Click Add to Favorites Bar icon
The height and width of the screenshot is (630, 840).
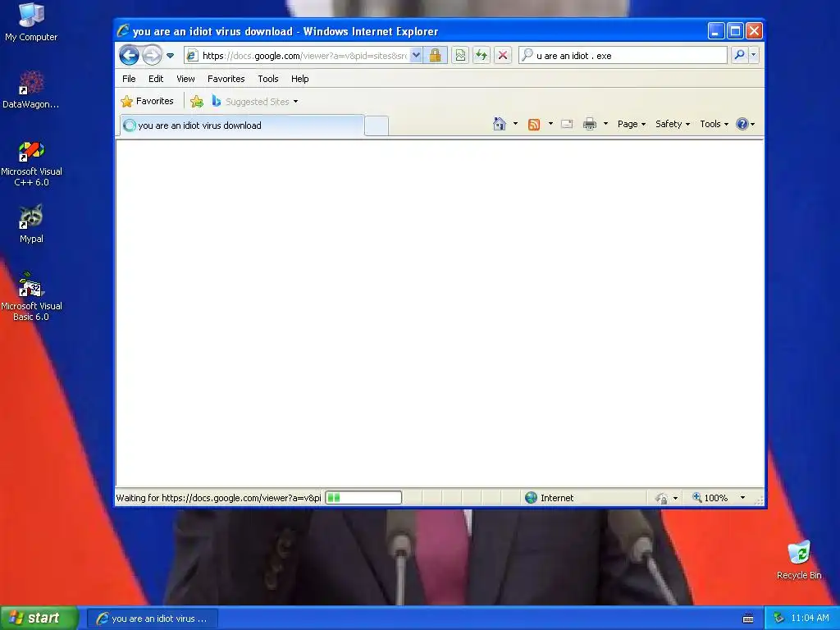tap(197, 101)
